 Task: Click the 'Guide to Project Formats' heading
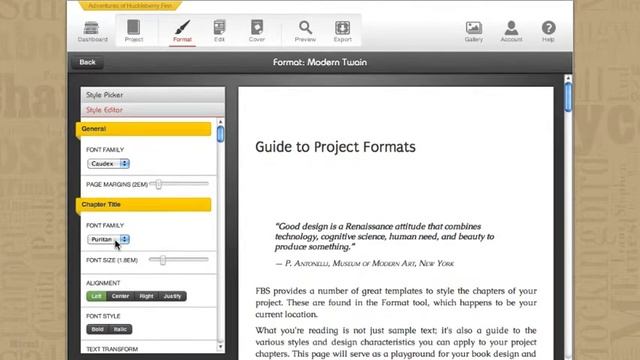[x=335, y=147]
